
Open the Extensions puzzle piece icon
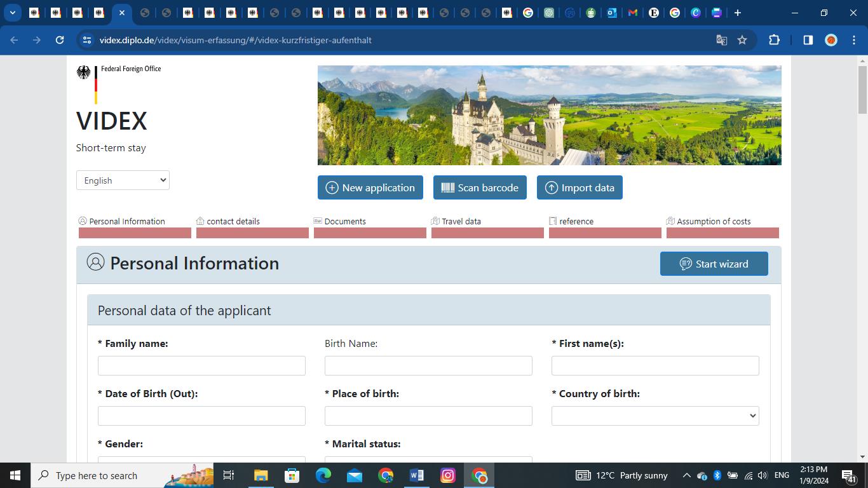click(x=774, y=39)
